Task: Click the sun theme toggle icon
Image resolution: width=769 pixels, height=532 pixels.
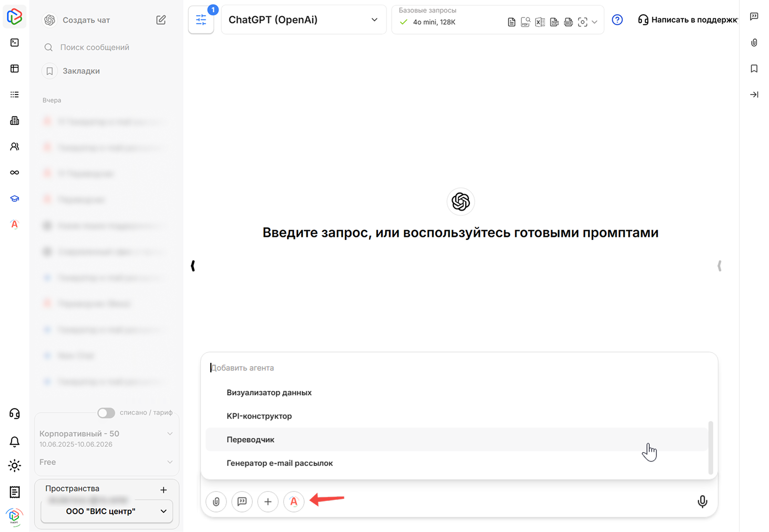Action: pyautogui.click(x=15, y=466)
